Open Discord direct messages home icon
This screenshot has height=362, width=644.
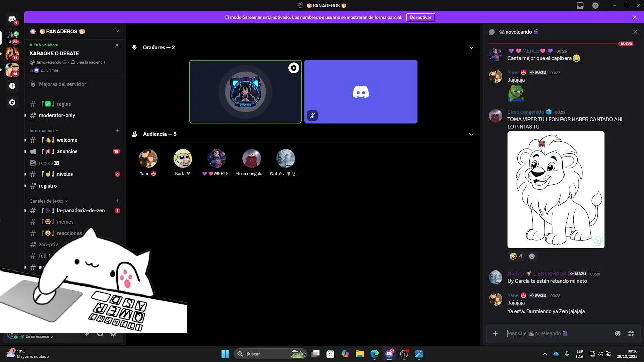pos(12,19)
